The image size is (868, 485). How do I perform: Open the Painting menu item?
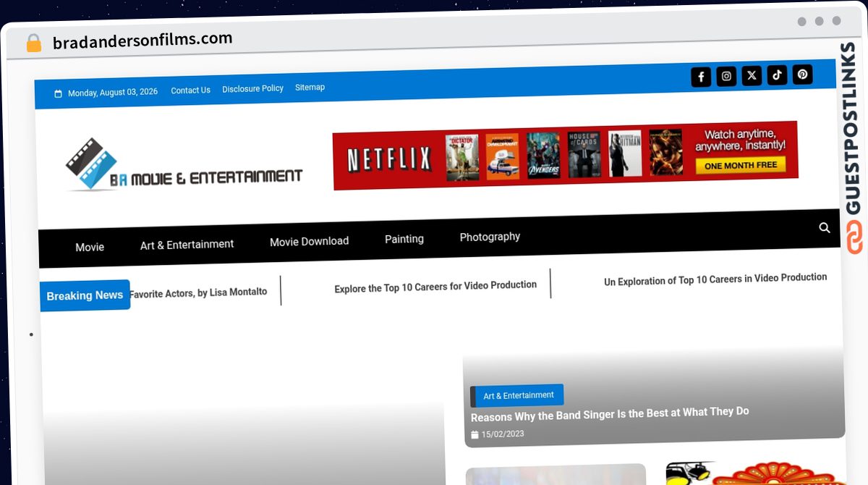pos(404,239)
